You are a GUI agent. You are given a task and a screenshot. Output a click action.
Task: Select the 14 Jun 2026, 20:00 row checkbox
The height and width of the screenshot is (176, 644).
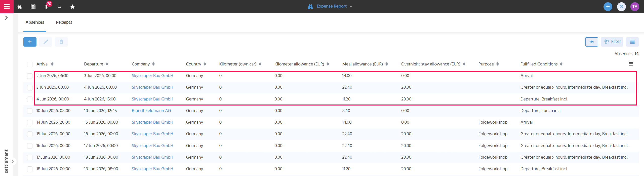pyautogui.click(x=30, y=122)
